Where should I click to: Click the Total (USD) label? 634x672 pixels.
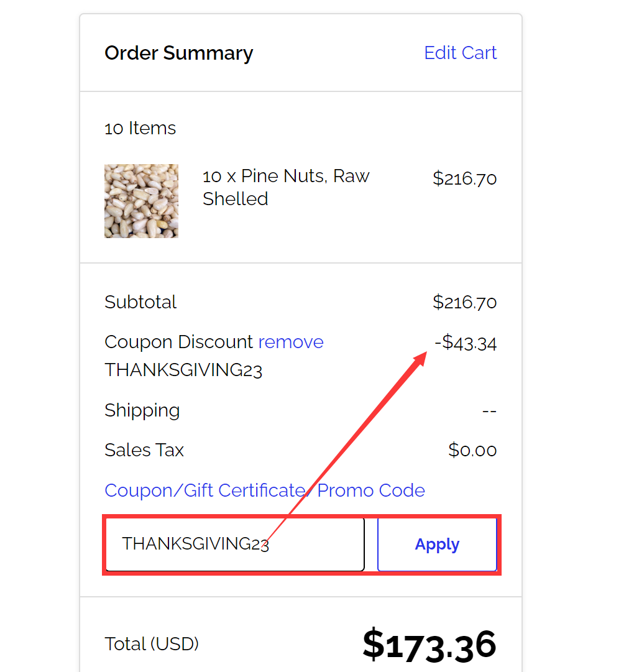point(152,645)
